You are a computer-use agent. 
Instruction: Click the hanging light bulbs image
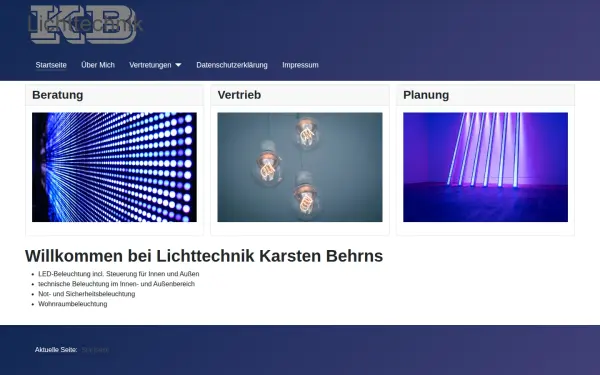click(x=300, y=167)
